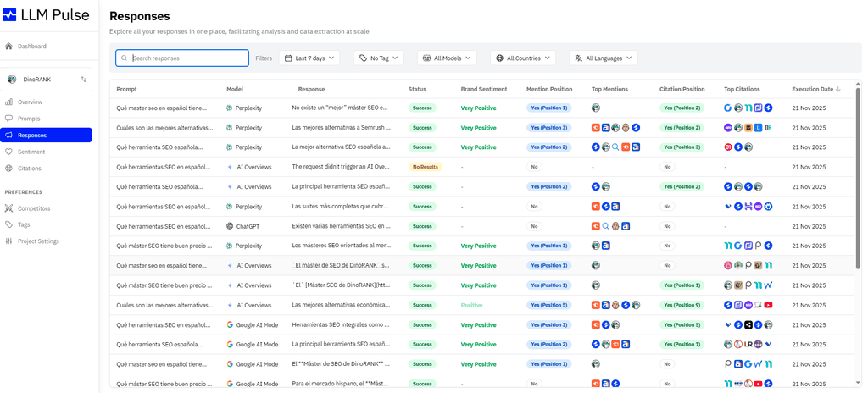
Task: Click the Sentiment heart icon
Action: pyautogui.click(x=9, y=152)
